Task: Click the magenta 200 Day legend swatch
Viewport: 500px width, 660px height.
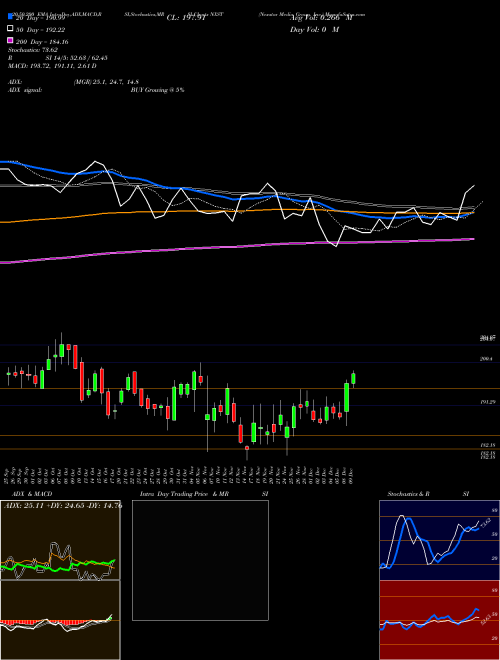Action: 10,41
